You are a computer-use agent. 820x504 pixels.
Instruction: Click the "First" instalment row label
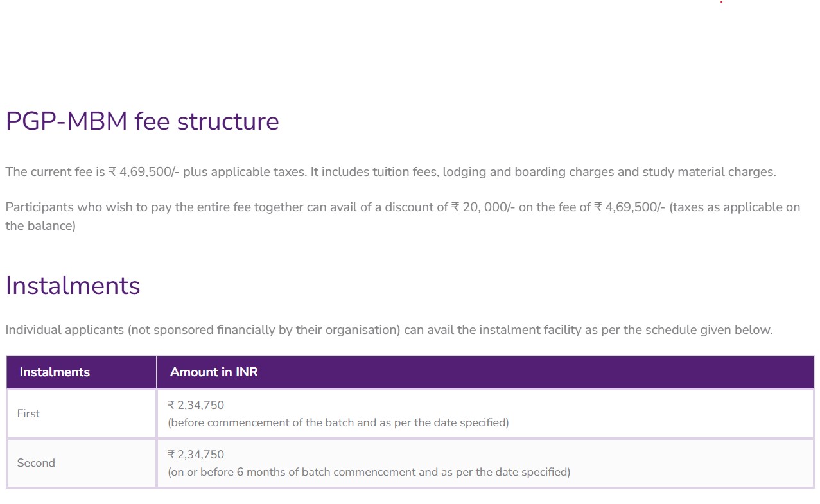(28, 414)
